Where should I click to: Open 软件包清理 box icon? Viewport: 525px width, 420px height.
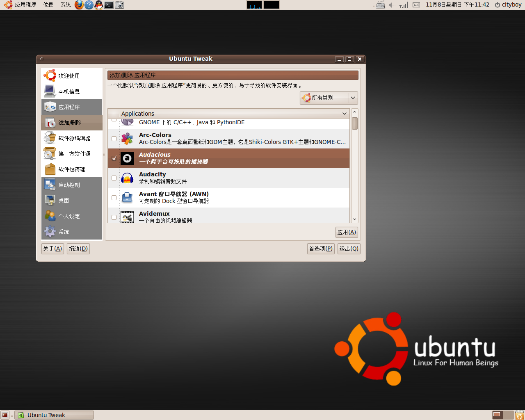pos(50,169)
